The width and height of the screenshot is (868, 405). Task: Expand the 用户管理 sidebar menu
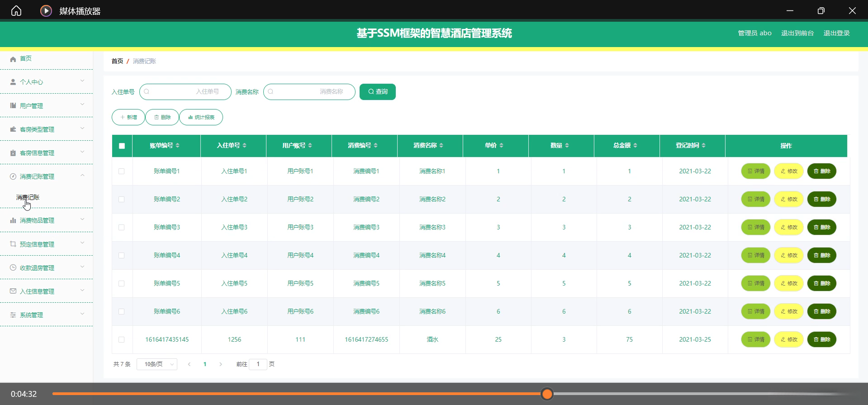tap(46, 105)
